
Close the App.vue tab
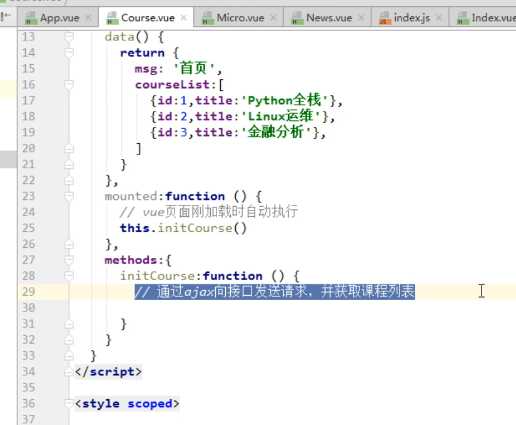tap(89, 18)
